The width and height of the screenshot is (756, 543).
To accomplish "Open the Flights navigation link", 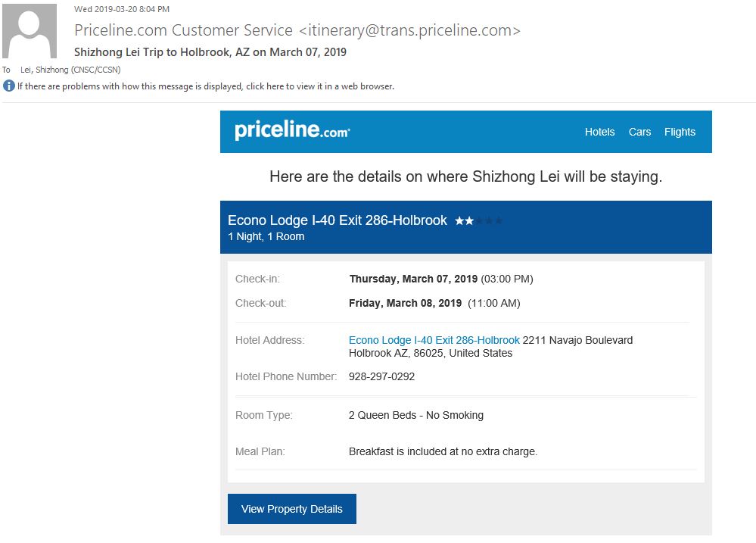I will [680, 132].
